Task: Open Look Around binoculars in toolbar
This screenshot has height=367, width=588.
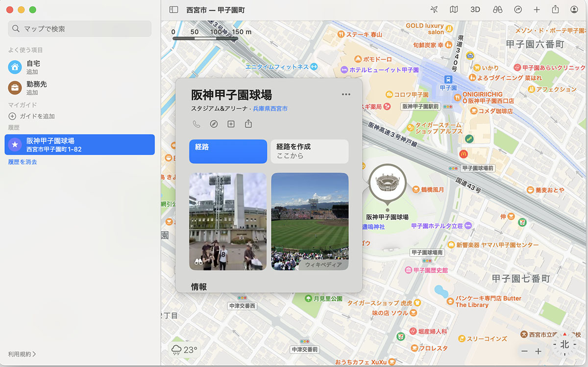Action: (x=497, y=9)
